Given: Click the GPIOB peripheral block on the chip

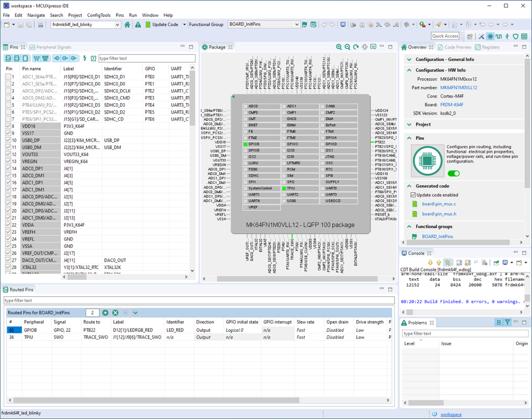Looking at the screenshot, I should tap(261, 144).
